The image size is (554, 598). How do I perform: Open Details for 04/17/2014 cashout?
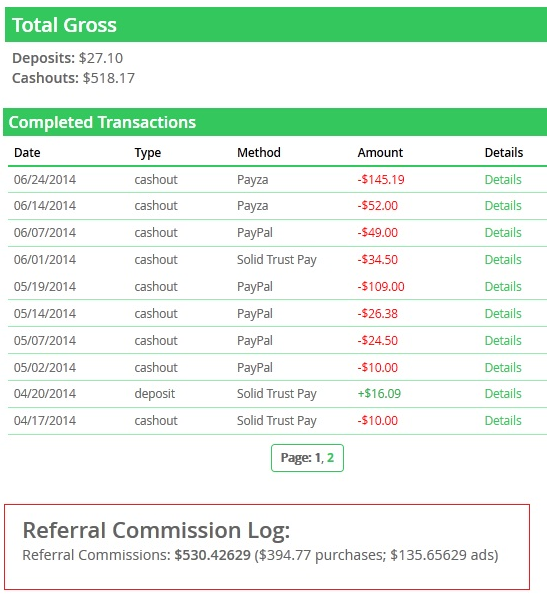pyautogui.click(x=503, y=420)
